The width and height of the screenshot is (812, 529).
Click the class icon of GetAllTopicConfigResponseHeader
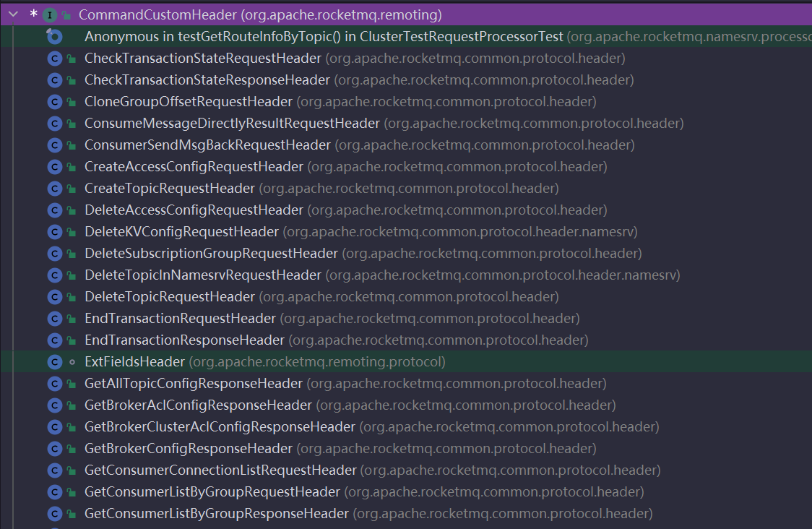[54, 384]
